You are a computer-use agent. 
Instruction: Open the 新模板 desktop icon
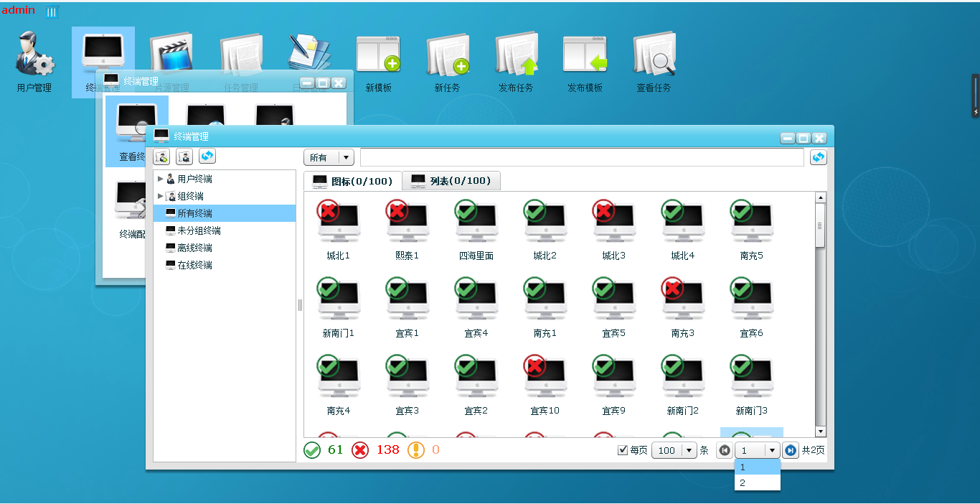(378, 62)
